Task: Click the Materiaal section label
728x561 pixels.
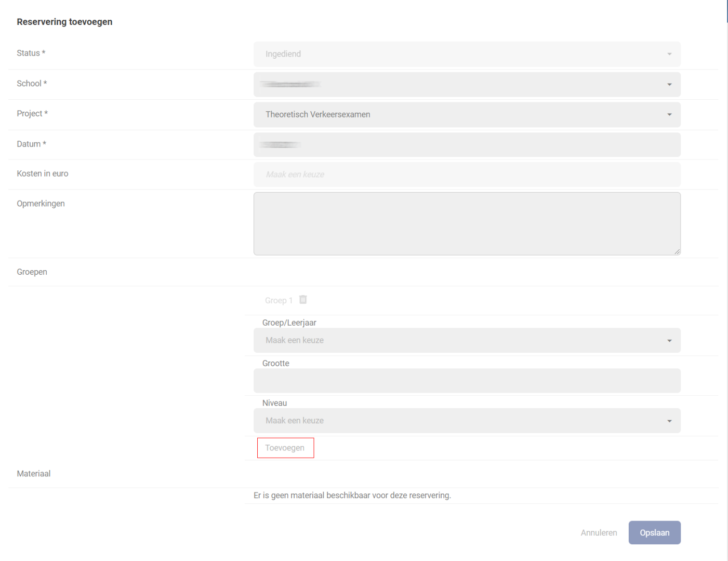Action: point(34,474)
